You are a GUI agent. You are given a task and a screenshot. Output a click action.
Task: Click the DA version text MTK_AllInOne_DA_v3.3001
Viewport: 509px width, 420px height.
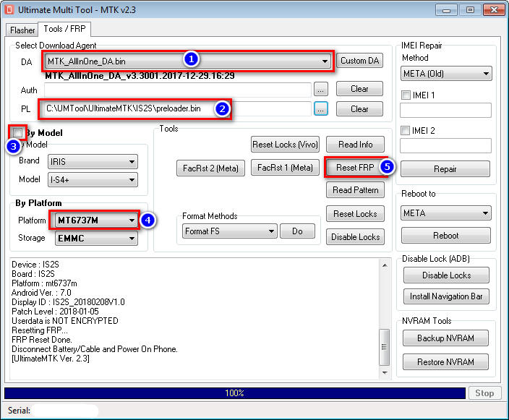[x=140, y=76]
